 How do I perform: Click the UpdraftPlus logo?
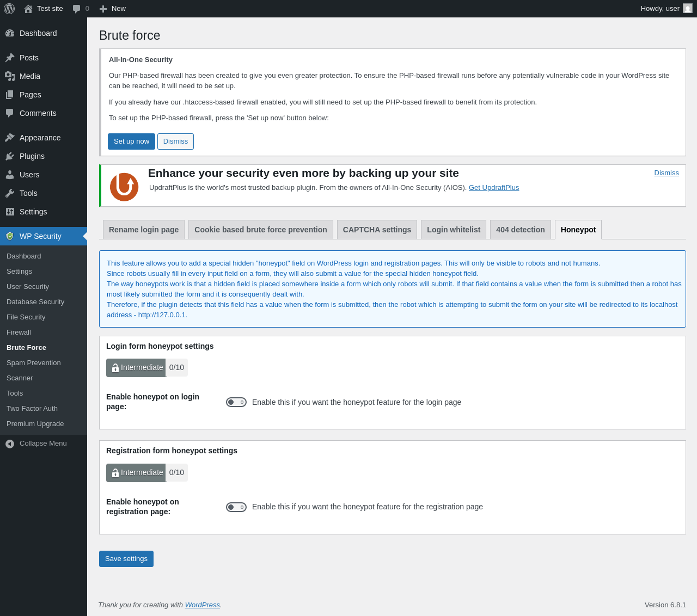124,187
